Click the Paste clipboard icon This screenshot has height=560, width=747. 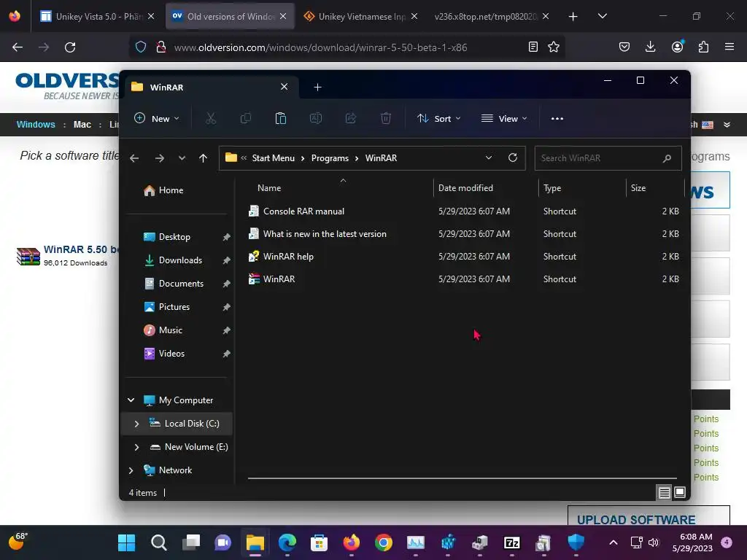click(281, 119)
